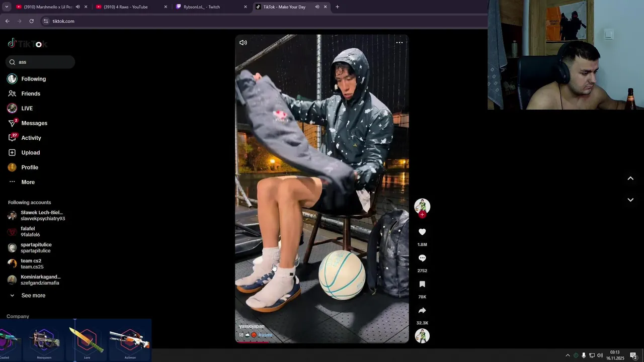
Task: Click the spinning sound disc avatar
Action: coord(422,336)
